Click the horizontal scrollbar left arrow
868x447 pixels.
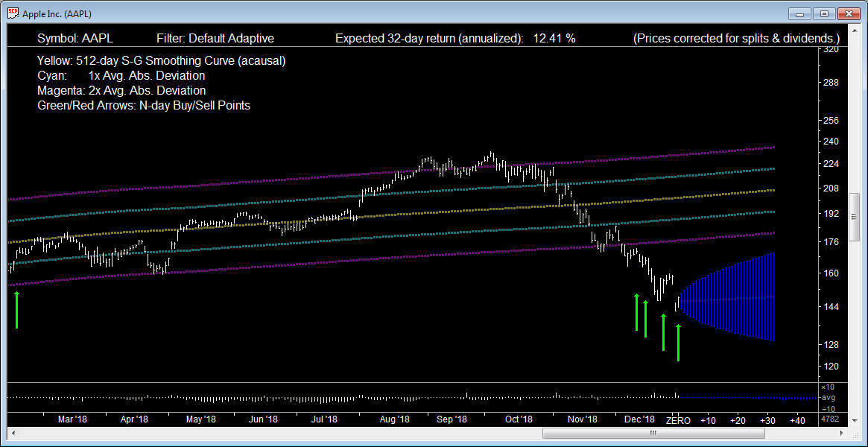pyautogui.click(x=12, y=433)
